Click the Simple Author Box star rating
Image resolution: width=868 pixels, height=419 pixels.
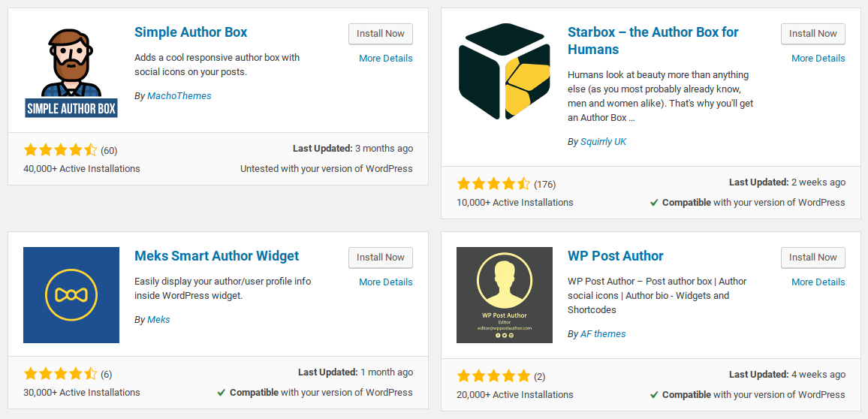[x=60, y=149]
